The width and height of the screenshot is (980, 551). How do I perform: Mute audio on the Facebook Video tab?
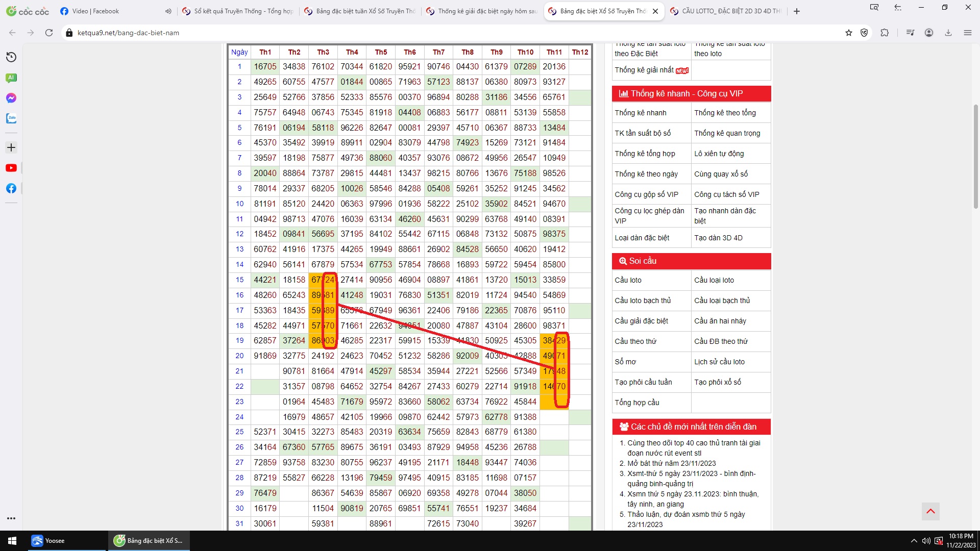168,11
